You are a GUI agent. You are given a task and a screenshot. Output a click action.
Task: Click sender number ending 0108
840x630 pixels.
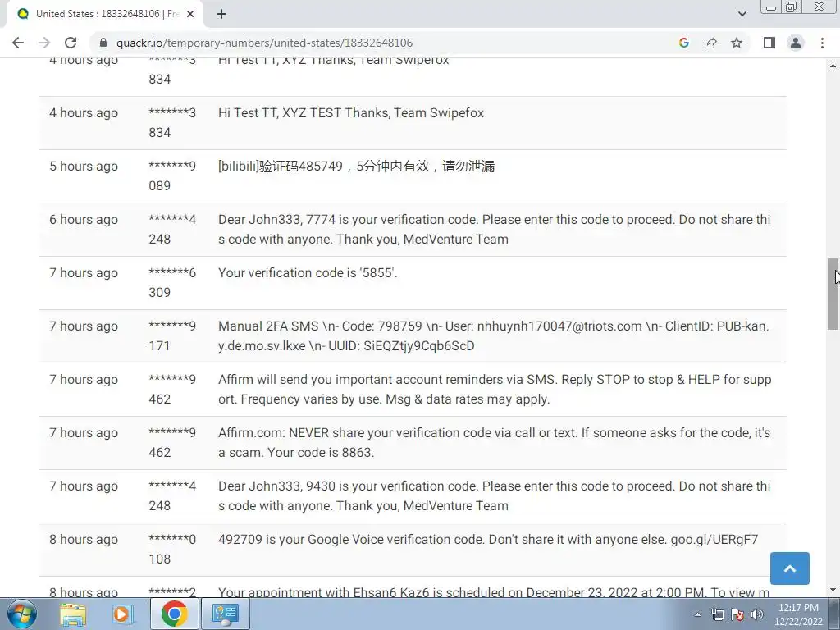click(172, 549)
